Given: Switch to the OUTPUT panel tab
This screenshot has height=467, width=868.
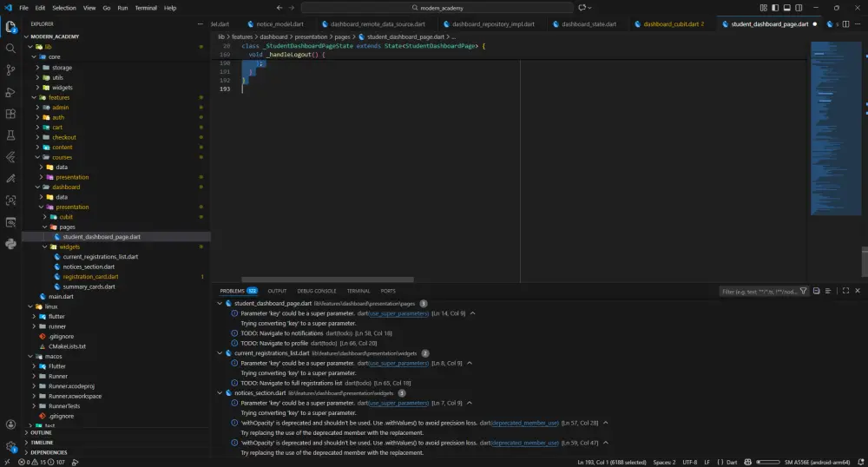Looking at the screenshot, I should 277,291.
